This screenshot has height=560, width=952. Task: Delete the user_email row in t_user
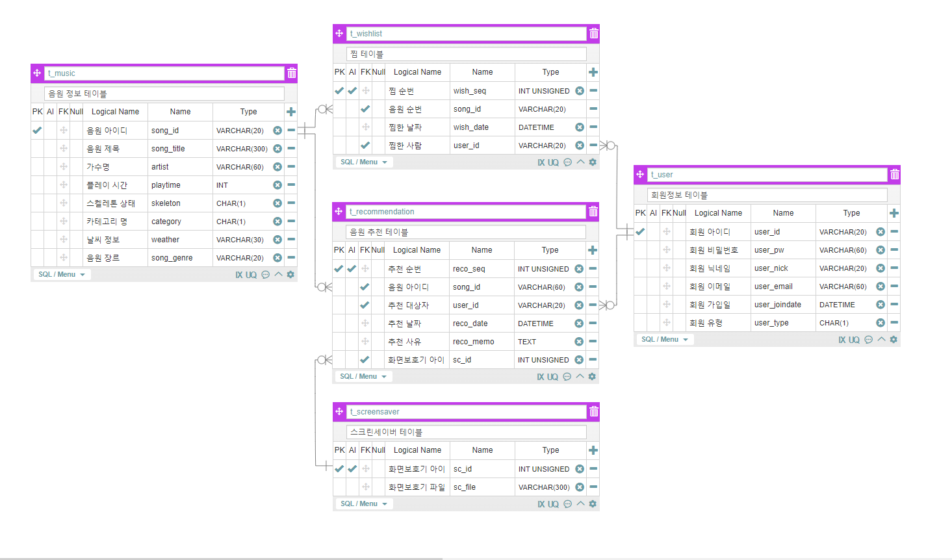coord(894,286)
